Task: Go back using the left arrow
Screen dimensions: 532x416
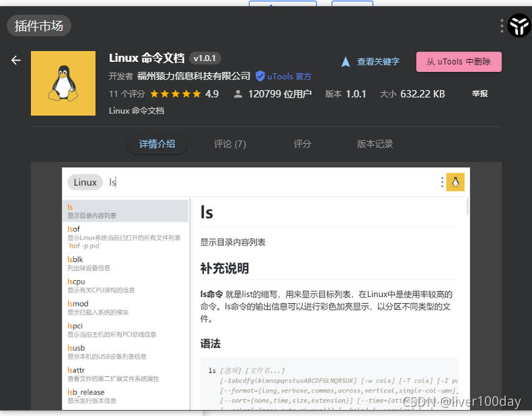Action: (x=16, y=60)
